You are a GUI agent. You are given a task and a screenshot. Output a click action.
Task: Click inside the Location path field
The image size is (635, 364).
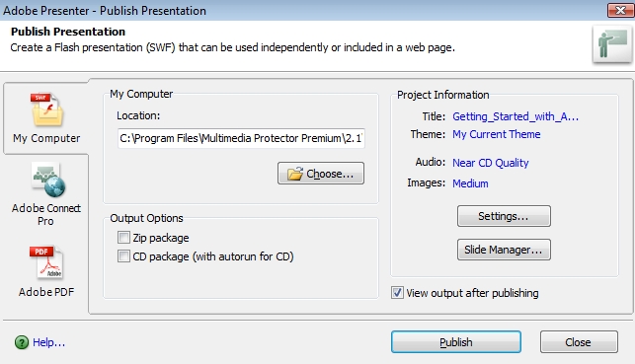(241, 138)
